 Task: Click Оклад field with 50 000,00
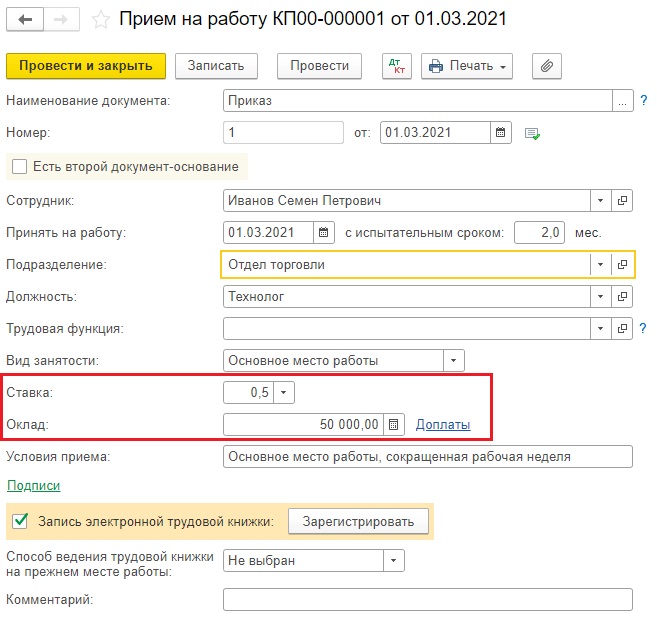[x=303, y=424]
